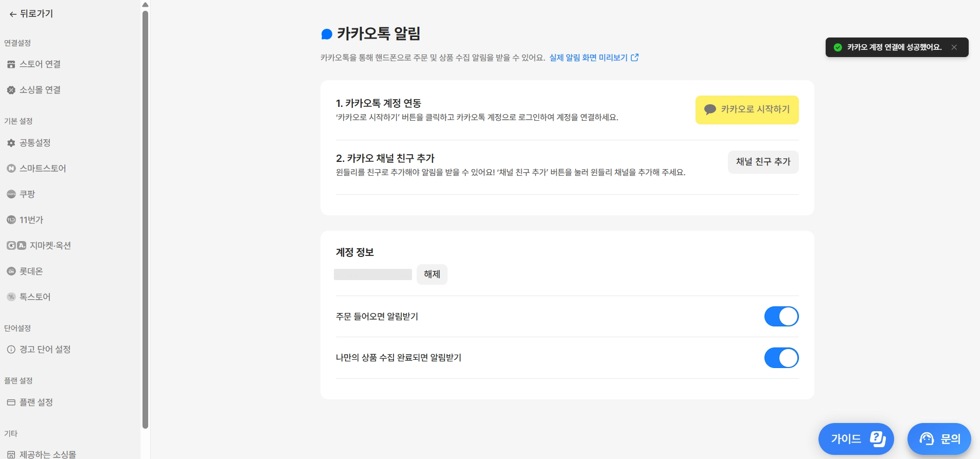This screenshot has width=980, height=459.
Task: Click the 11번가 logo icon
Action: point(11,220)
